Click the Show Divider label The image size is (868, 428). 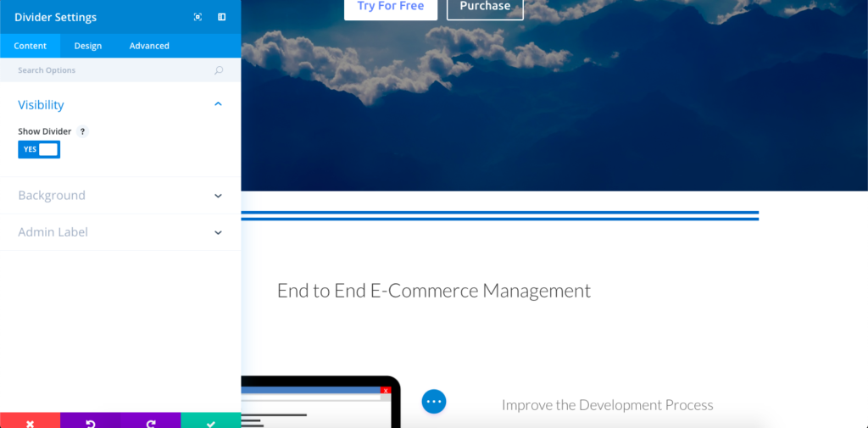pos(45,131)
